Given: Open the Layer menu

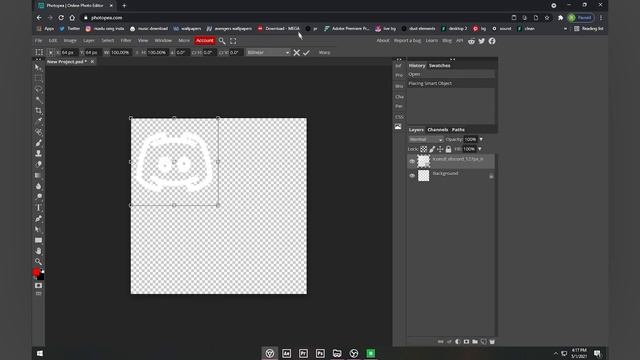Looking at the screenshot, I should pos(89,41).
